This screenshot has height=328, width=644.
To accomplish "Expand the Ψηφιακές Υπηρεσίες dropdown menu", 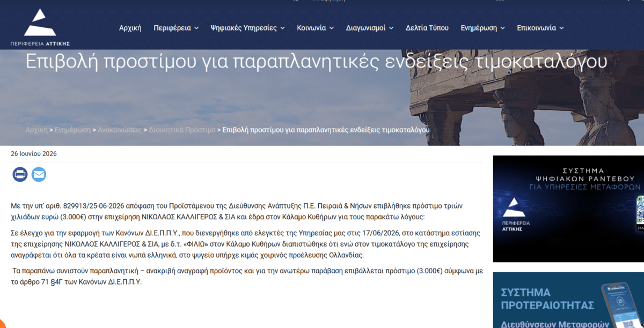I will [247, 28].
